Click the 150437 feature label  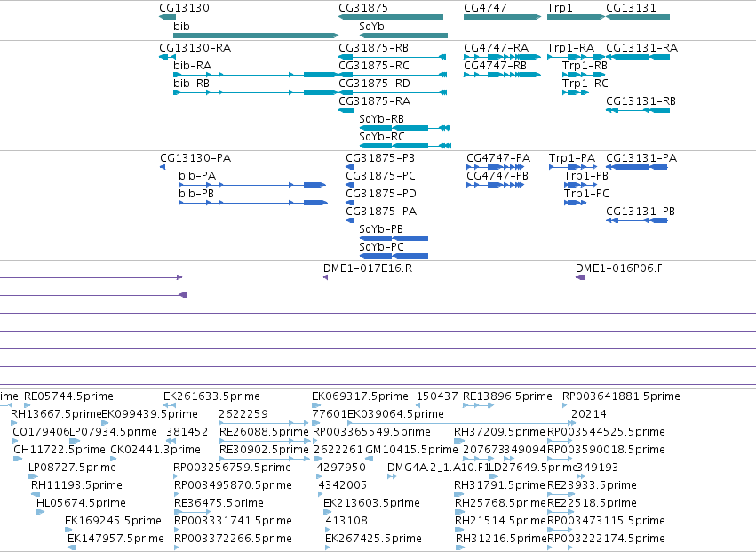click(437, 396)
